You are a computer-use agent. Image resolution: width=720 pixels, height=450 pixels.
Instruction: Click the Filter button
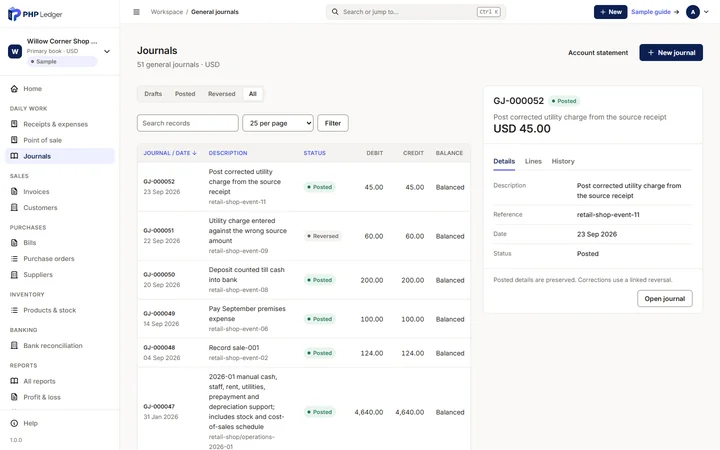point(333,123)
